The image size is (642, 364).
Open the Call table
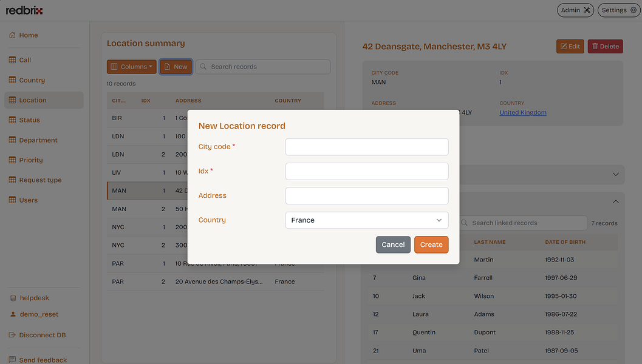coord(25,60)
